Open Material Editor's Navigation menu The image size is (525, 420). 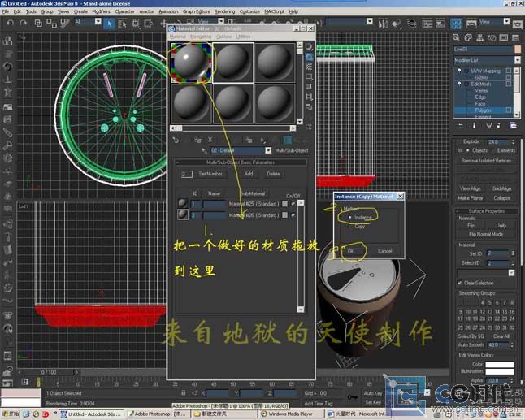tap(201, 36)
